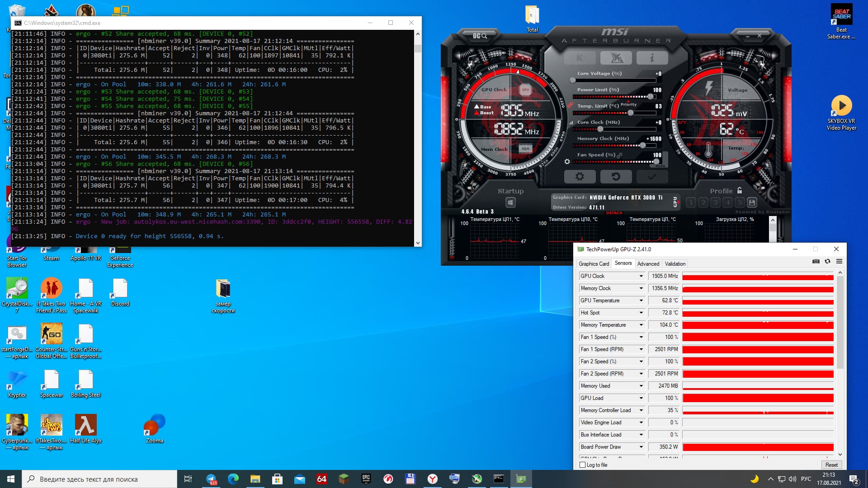Expand the GPU Clock sensor dropdown
Screen dimensions: 868x488
pyautogui.click(x=641, y=276)
